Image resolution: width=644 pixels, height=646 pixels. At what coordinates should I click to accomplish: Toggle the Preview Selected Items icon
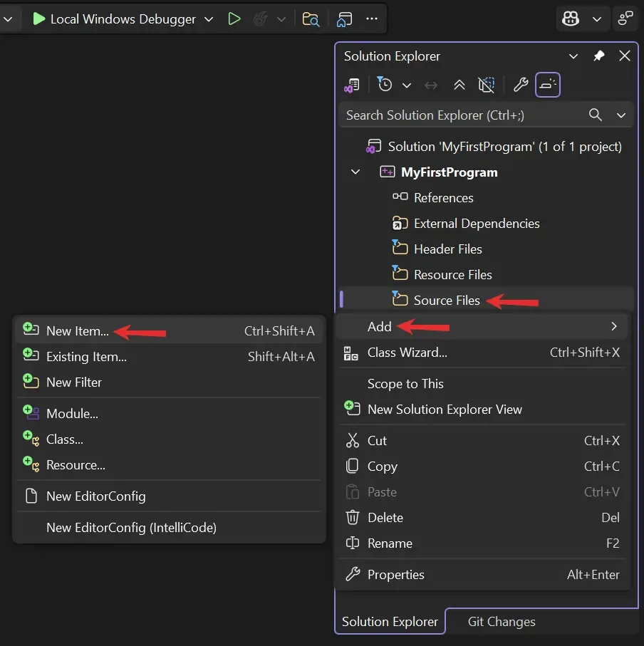click(548, 85)
